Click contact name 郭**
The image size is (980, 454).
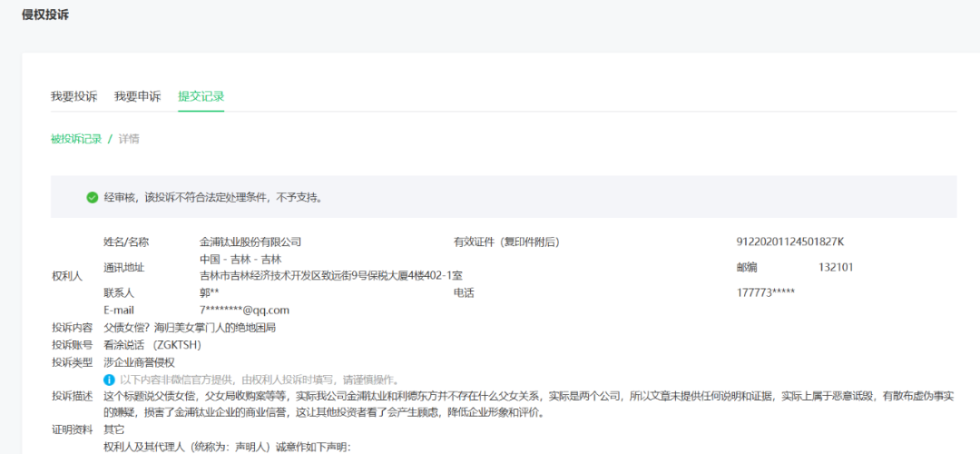pos(209,292)
